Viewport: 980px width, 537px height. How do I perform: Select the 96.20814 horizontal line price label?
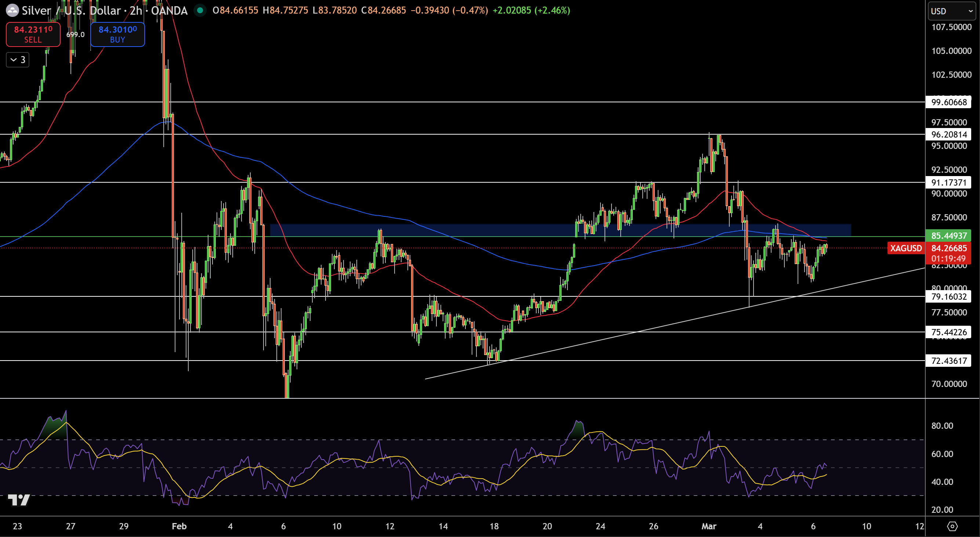pyautogui.click(x=949, y=134)
